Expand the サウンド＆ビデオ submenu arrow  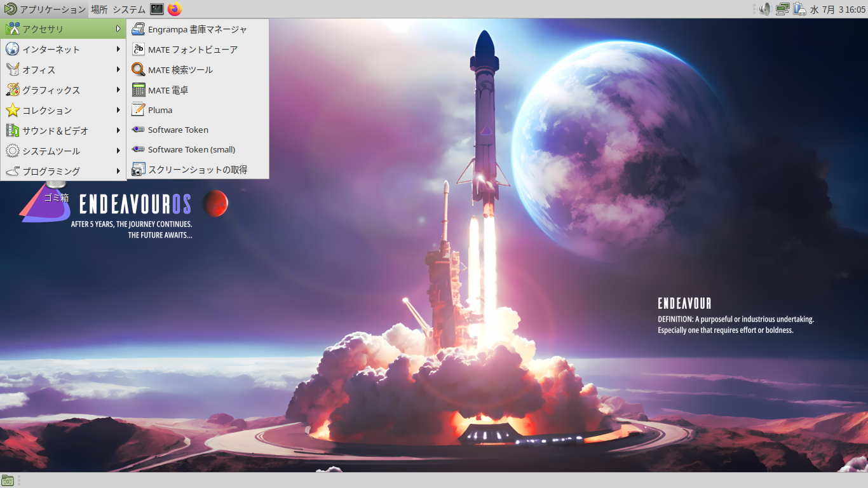point(118,130)
